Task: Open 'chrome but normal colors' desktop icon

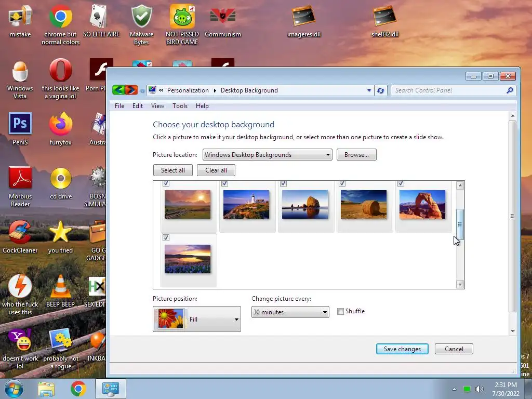Action: tap(60, 24)
